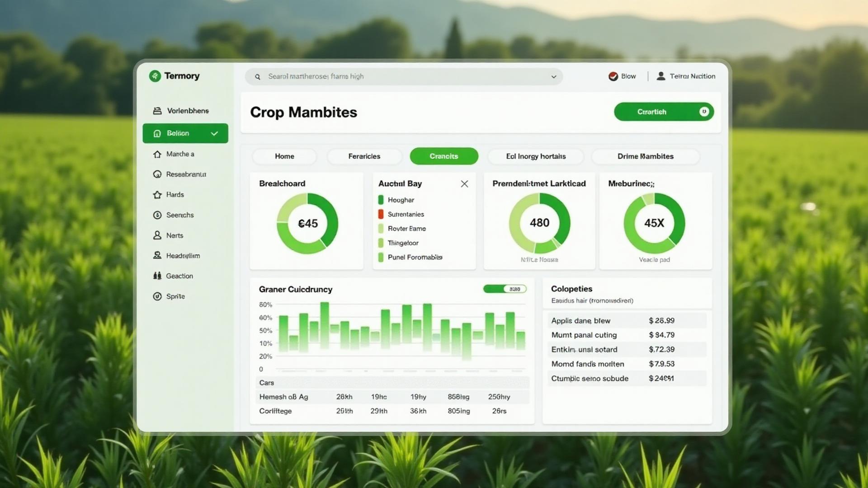Screen dimensions: 868x488
Task: Open Nerts person icon
Action: [x=157, y=235]
